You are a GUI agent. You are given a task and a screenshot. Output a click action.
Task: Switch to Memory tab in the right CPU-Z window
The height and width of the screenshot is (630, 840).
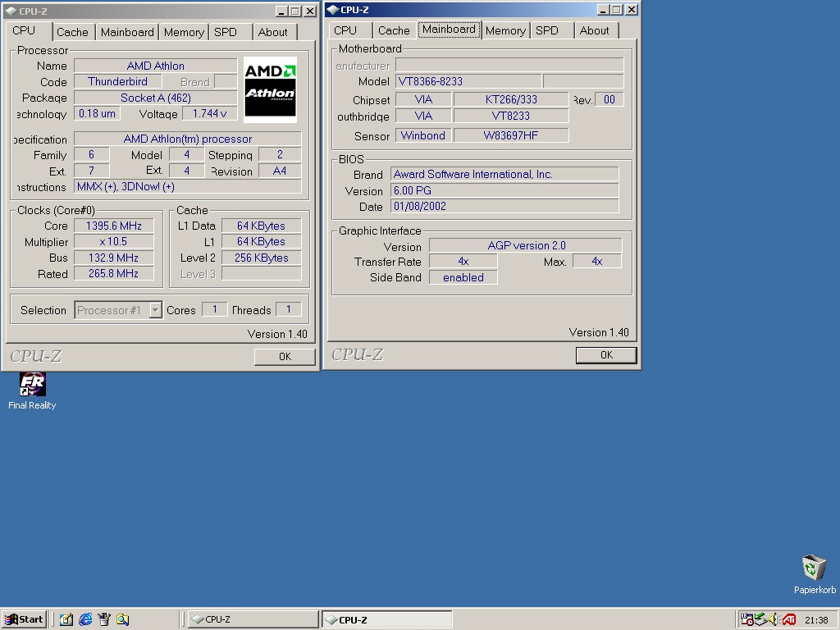(x=505, y=30)
